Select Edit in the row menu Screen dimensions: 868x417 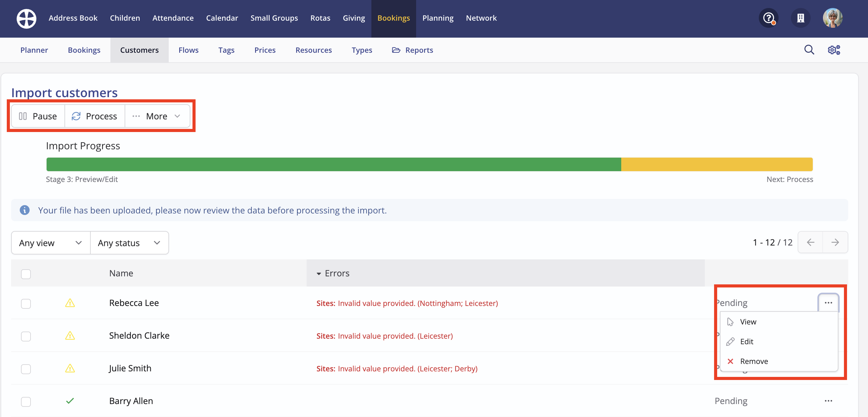point(779,341)
